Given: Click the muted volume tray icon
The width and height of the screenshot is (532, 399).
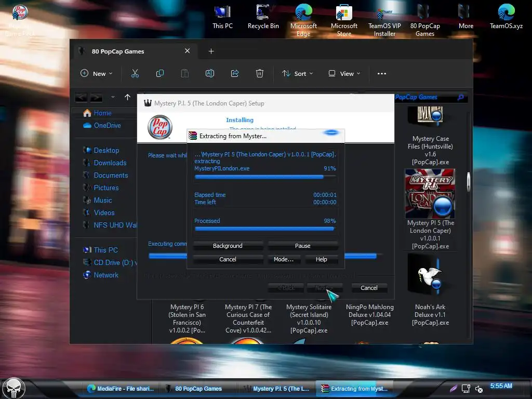Looking at the screenshot, I should click(478, 389).
